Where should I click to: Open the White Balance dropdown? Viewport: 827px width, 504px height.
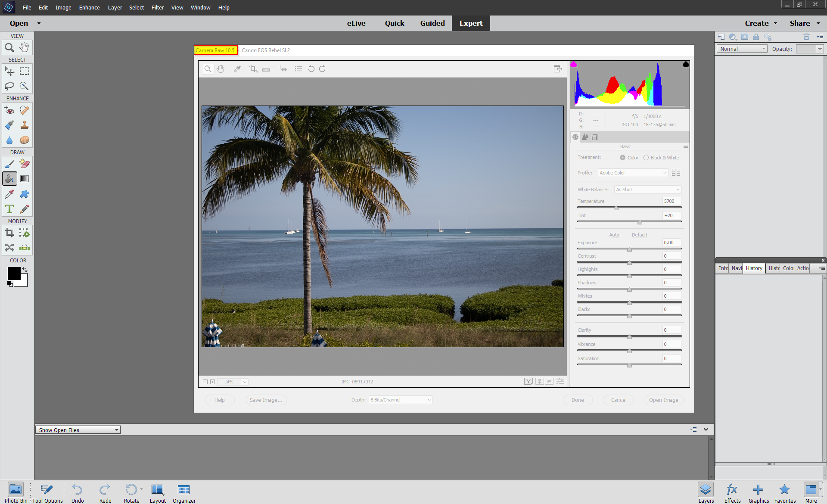647,190
